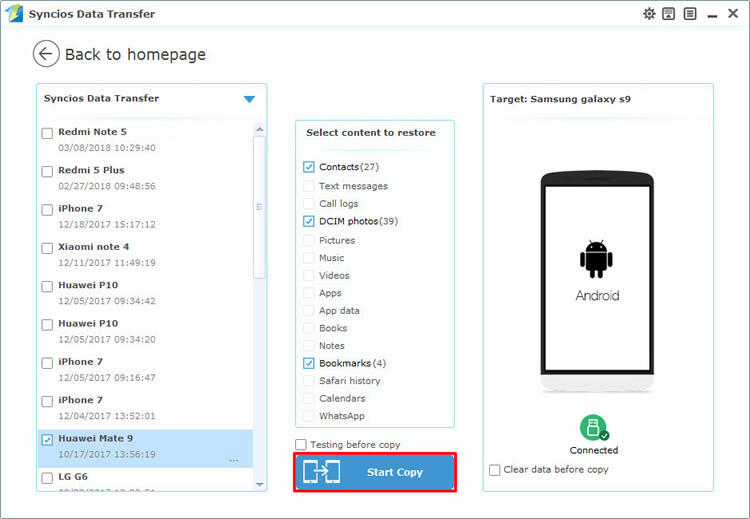Uncheck DCIM photos (39) content

tap(309, 221)
